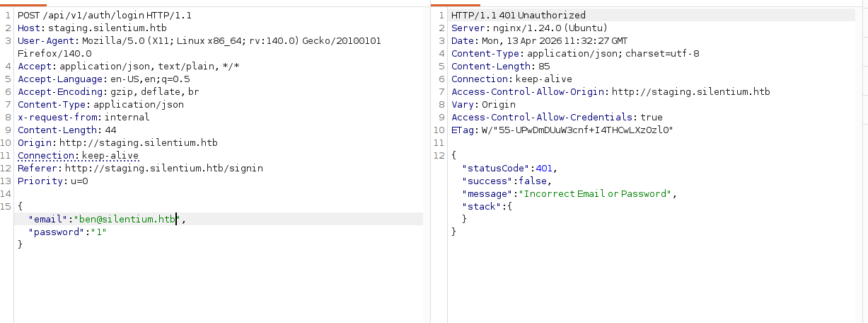Click the request line 'POST /api/v1/auth/login HTTP/1.1'
868x323 pixels.
tap(104, 15)
